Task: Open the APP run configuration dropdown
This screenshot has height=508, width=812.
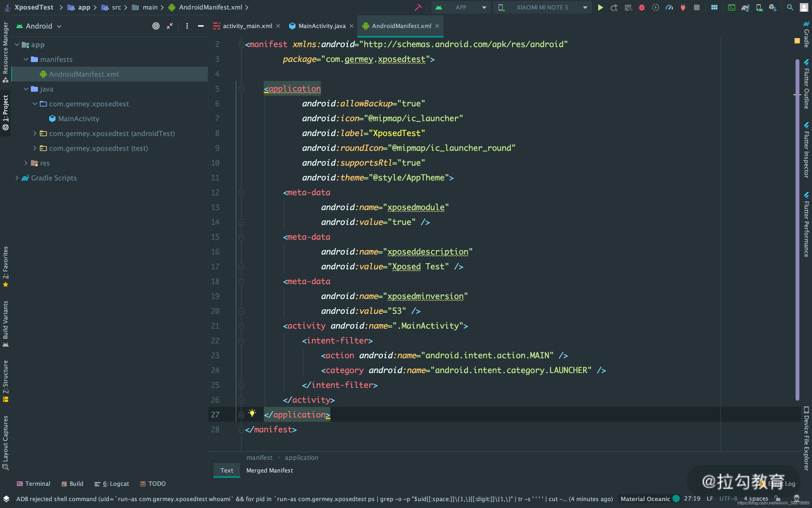Action: 461,7
